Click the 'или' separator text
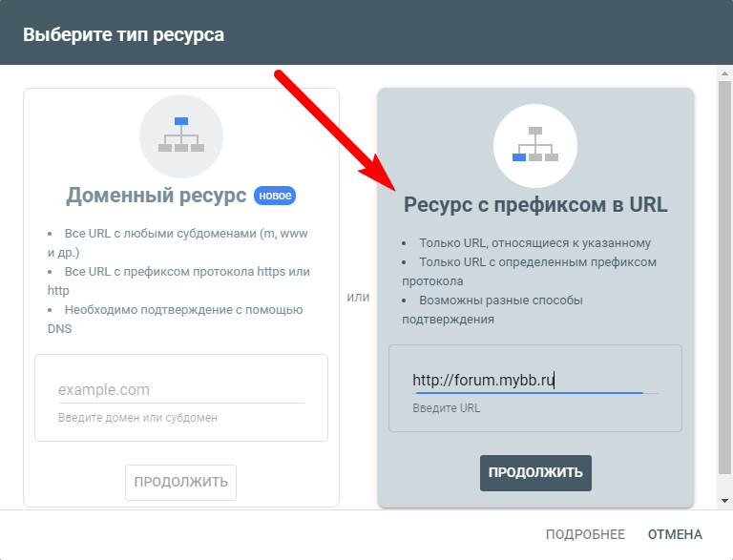 358,298
